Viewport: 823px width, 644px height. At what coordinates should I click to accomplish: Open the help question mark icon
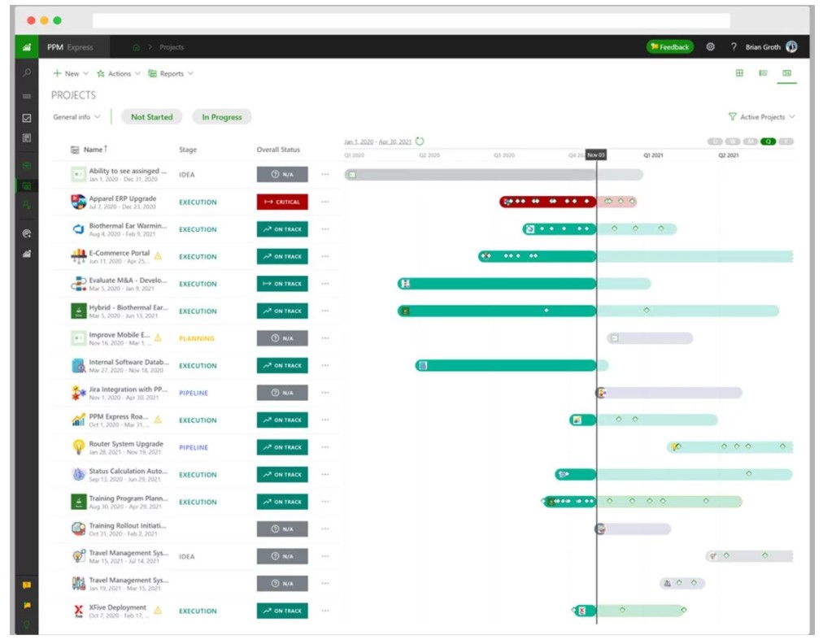point(734,46)
